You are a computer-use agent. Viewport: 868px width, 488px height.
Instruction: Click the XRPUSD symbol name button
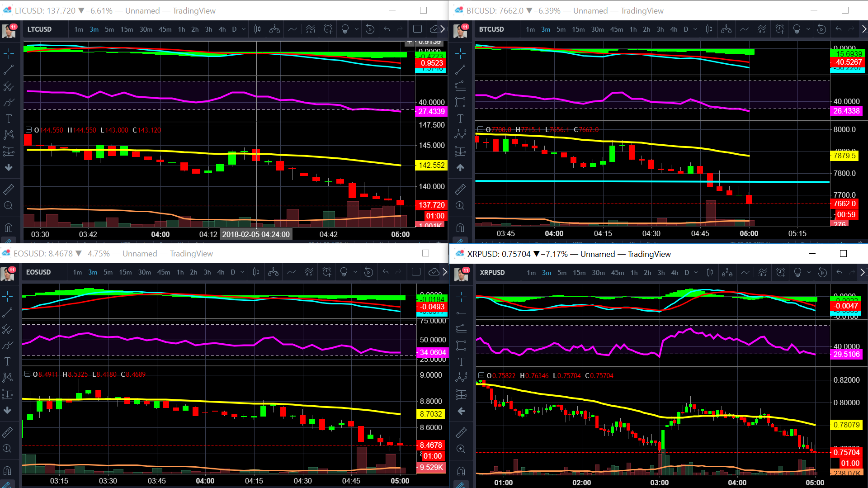tap(492, 273)
